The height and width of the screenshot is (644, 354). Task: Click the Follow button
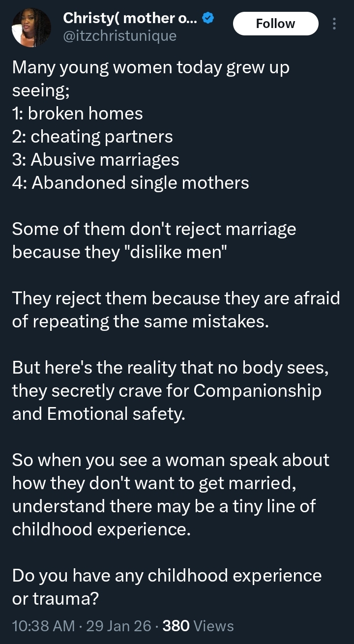tap(275, 24)
